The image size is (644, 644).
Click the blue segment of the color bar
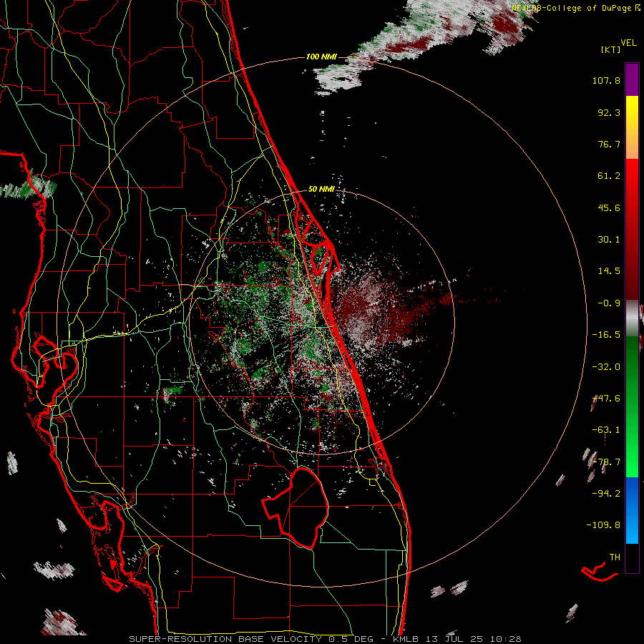[632, 510]
